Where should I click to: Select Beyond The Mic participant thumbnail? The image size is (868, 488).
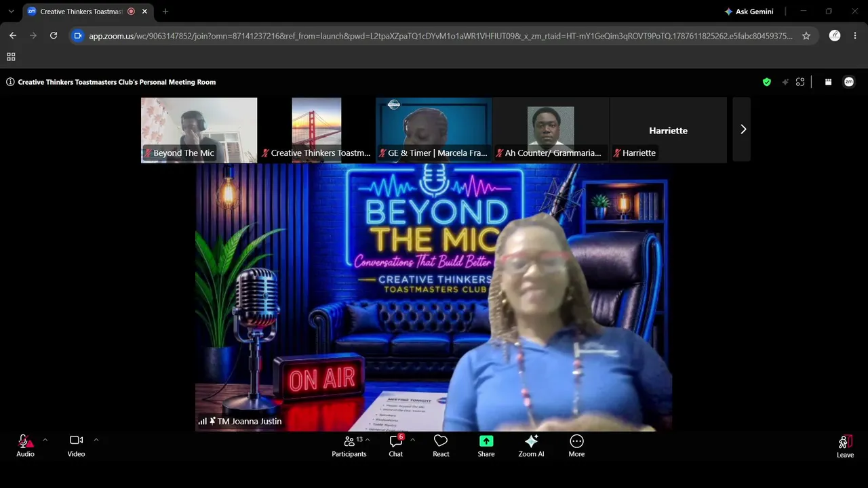click(x=199, y=130)
